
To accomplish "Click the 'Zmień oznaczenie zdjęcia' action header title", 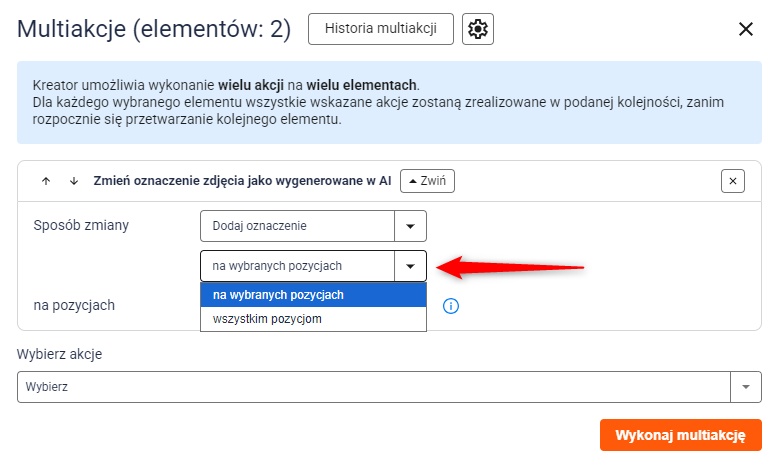I will click(x=242, y=181).
